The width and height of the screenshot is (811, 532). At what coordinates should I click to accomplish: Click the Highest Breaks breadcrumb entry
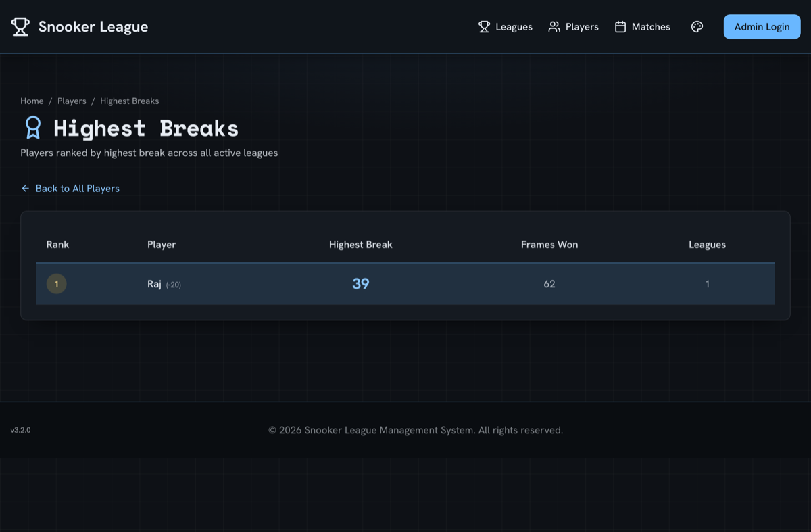click(x=130, y=101)
